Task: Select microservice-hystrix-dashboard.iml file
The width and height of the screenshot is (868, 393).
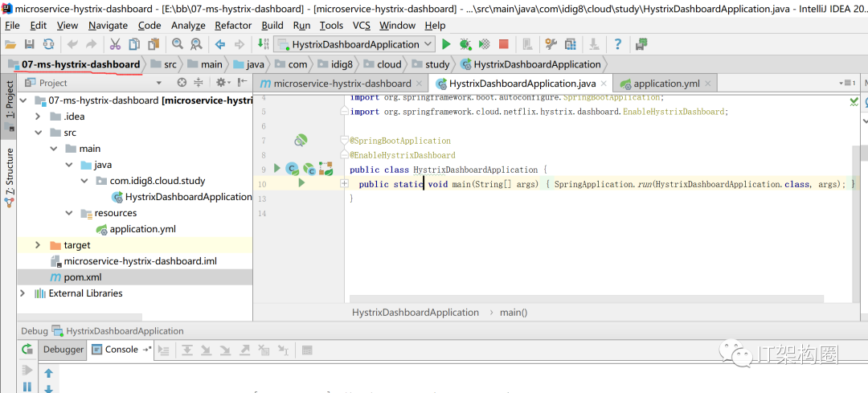Action: [141, 260]
